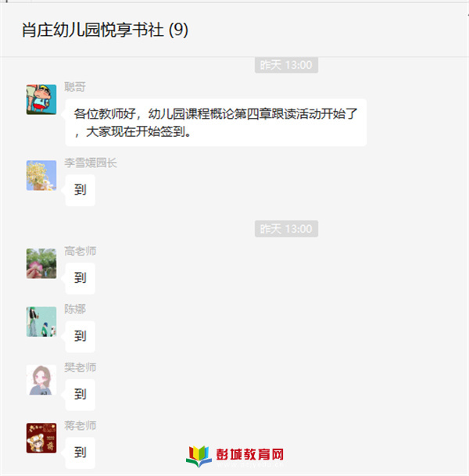Image resolution: width=469 pixels, height=476 pixels.
Task: Select 聪哥's announcement message bubble
Action: pos(216,123)
